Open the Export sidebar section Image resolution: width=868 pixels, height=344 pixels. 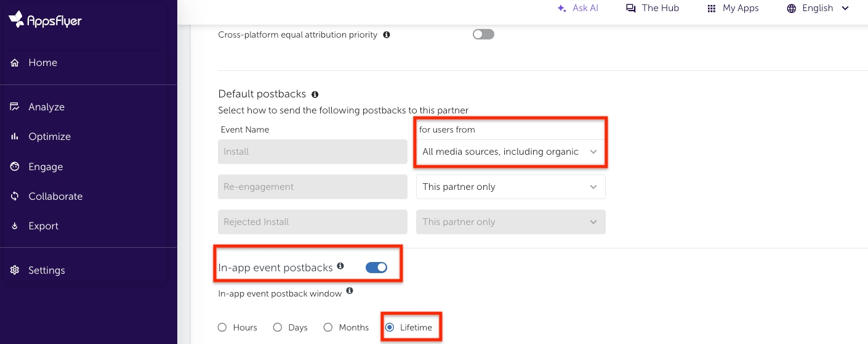click(43, 226)
